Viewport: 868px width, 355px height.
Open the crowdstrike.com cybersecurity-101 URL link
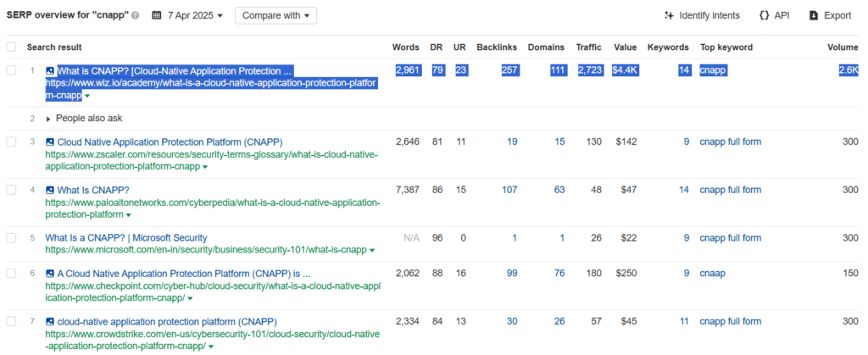click(213, 341)
